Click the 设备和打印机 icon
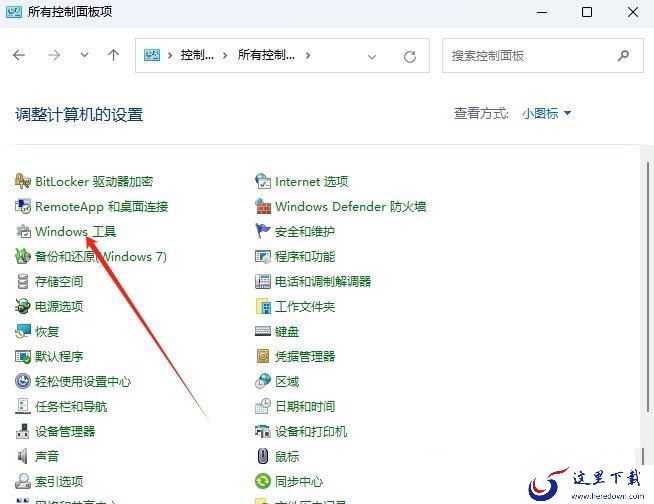 pos(263,431)
